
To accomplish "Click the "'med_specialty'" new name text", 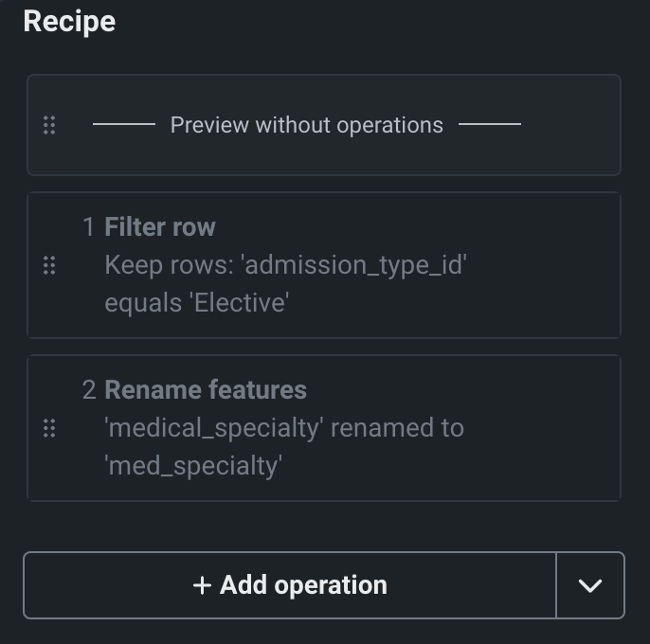I will 193,466.
